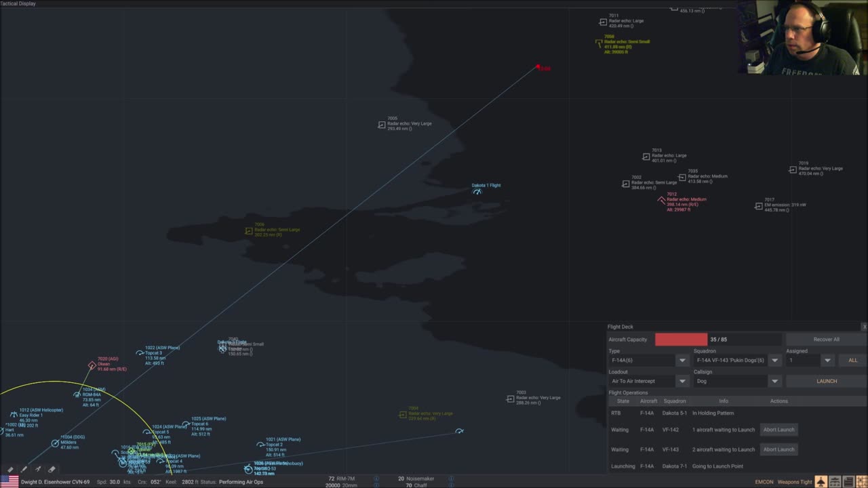Select radar contact 7035 Medium symbol
The image size is (868, 488).
click(682, 177)
